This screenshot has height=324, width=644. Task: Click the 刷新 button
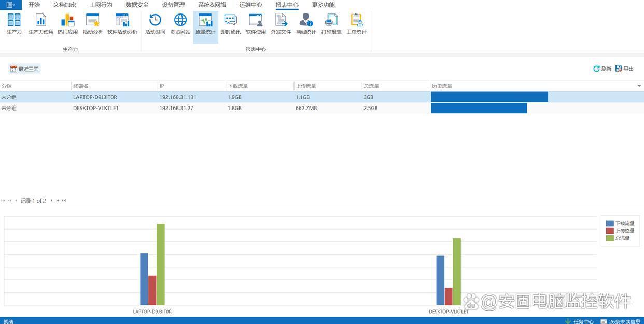[x=602, y=69]
